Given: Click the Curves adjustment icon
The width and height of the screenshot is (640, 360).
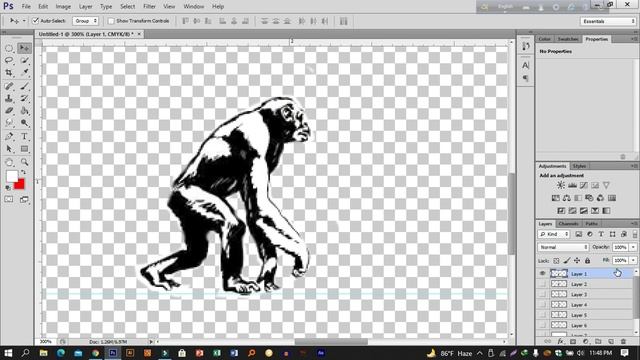Looking at the screenshot, I should click(x=584, y=185).
